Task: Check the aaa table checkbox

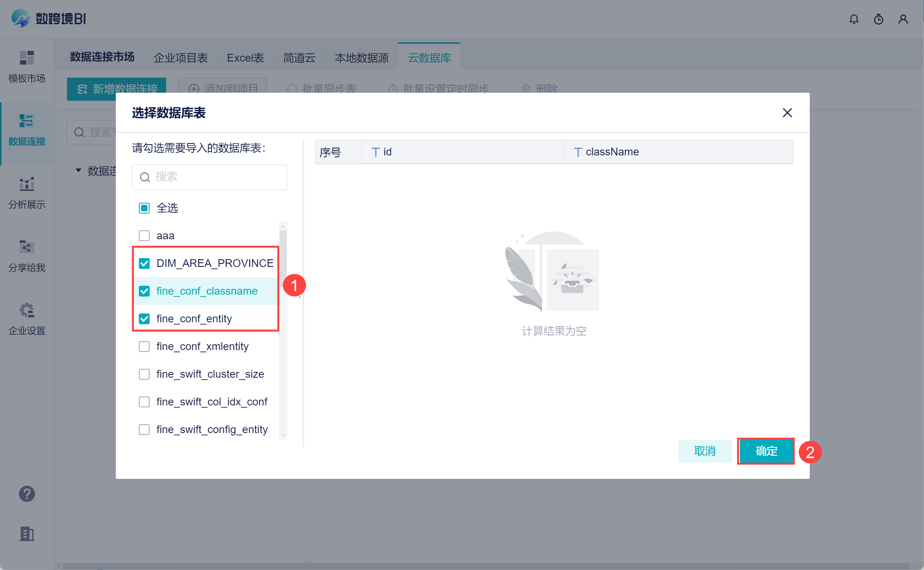Action: point(144,235)
